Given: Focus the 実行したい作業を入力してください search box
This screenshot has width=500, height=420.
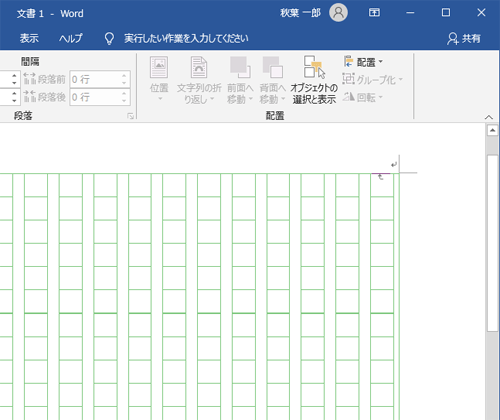Looking at the screenshot, I should [186, 38].
